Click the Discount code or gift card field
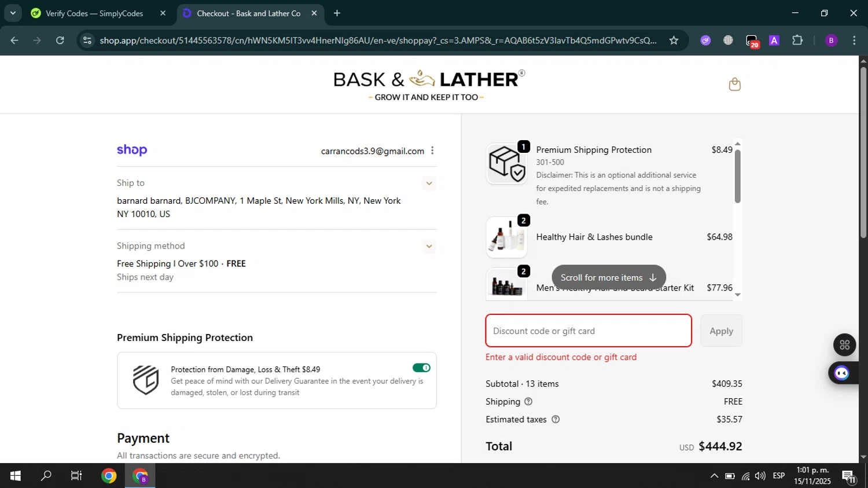 [589, 331]
